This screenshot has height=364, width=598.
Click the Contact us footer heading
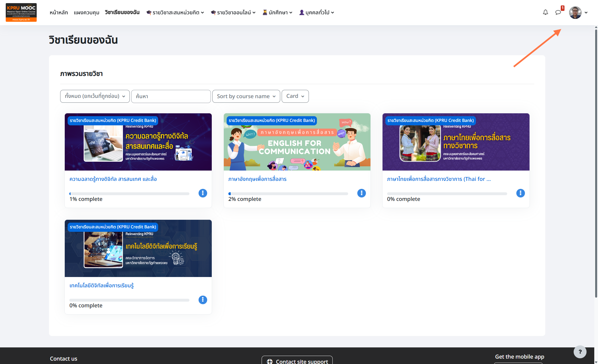click(64, 359)
